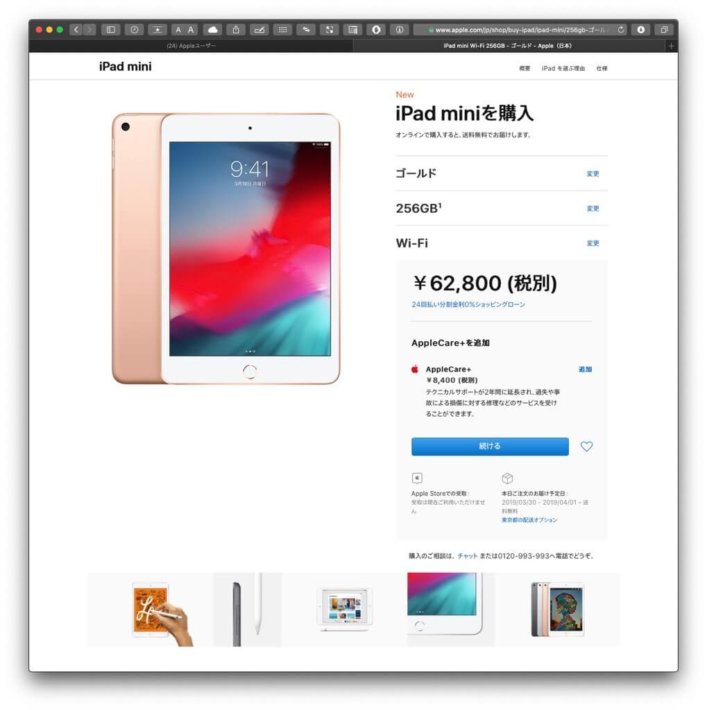Add AppleCare+ with 追加 link
The width and height of the screenshot is (707, 710).
pyautogui.click(x=585, y=369)
